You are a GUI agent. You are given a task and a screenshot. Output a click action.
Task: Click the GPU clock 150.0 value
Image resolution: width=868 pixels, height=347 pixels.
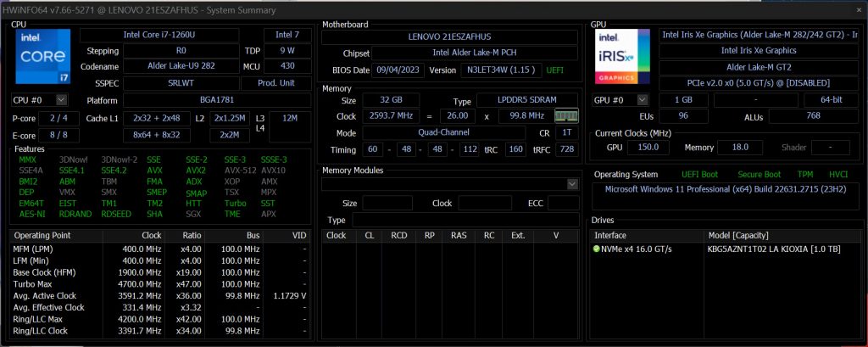[648, 148]
